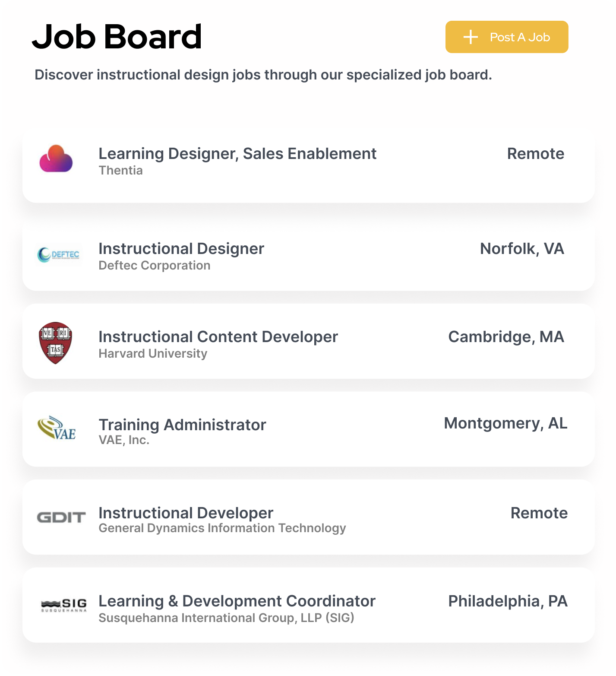This screenshot has height=676, width=616.
Task: Click the Thentia company logo
Action: [x=55, y=159]
